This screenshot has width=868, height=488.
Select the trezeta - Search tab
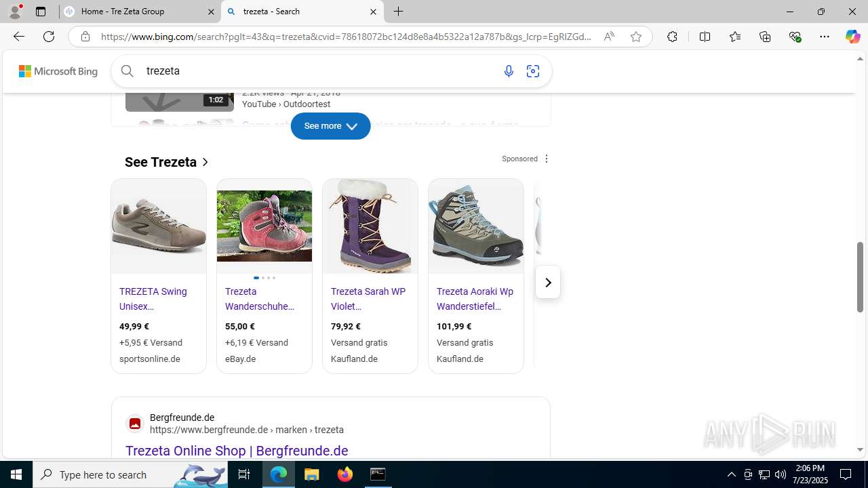[x=302, y=12]
